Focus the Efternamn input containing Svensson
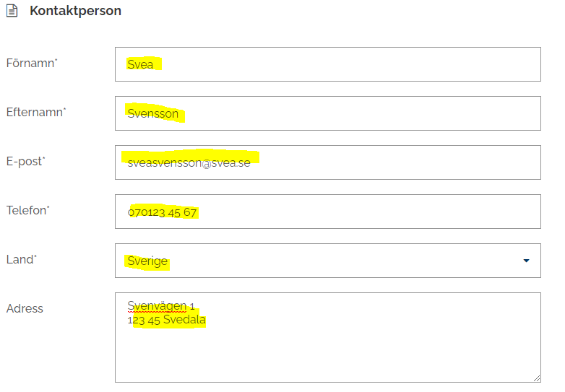Image resolution: width=565 pixels, height=392 pixels. (327, 113)
